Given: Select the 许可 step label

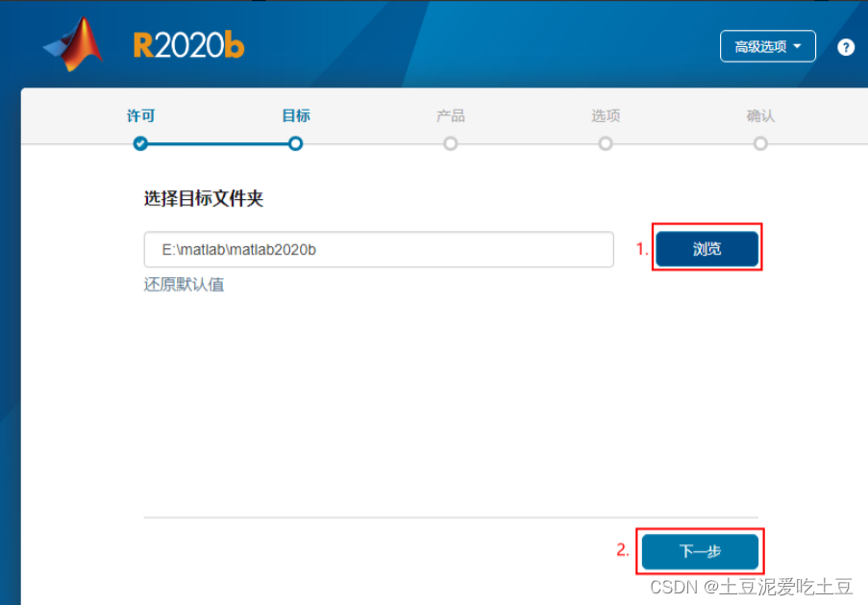Looking at the screenshot, I should point(140,115).
